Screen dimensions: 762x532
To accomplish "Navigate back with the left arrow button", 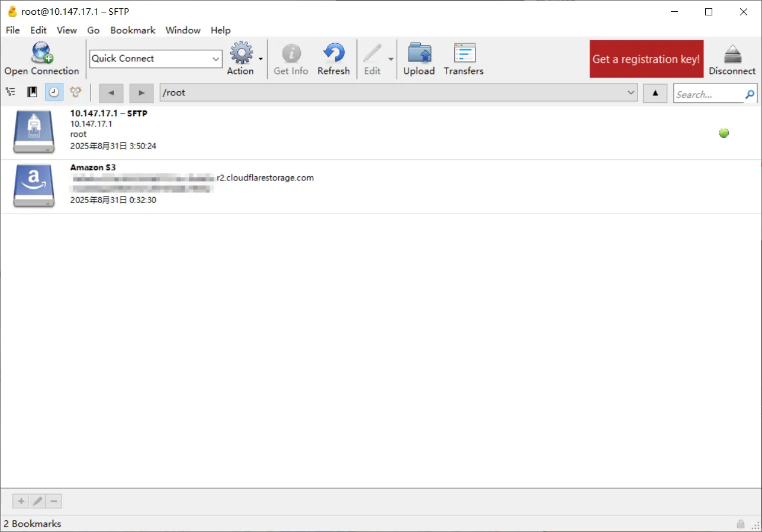I will click(x=111, y=93).
